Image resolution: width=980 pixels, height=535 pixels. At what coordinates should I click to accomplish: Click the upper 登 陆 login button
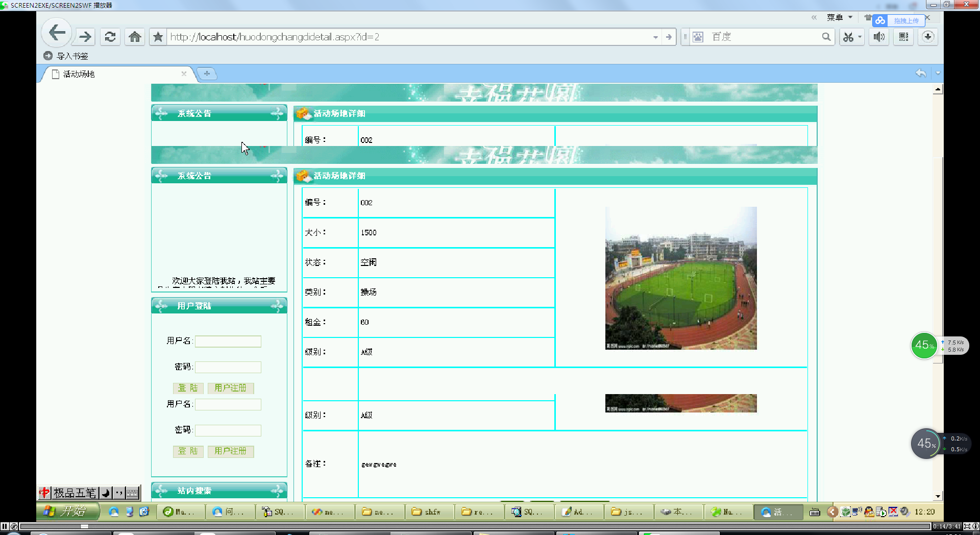point(188,388)
